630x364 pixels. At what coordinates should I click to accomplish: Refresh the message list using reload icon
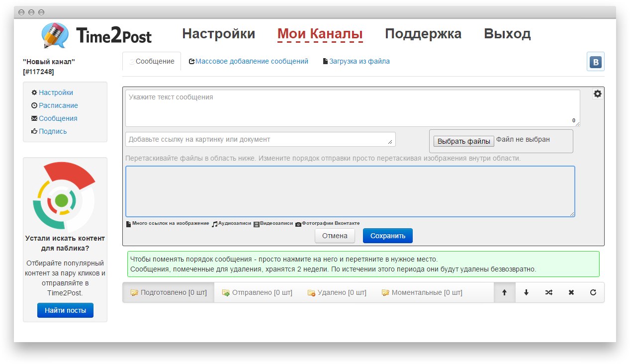pyautogui.click(x=593, y=293)
